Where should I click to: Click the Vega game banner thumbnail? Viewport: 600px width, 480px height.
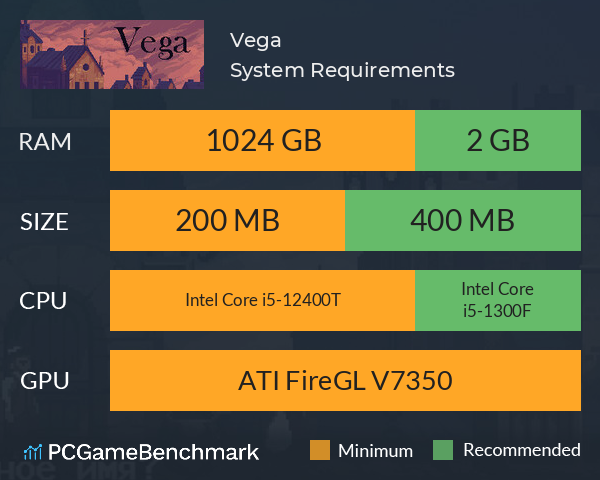point(112,54)
